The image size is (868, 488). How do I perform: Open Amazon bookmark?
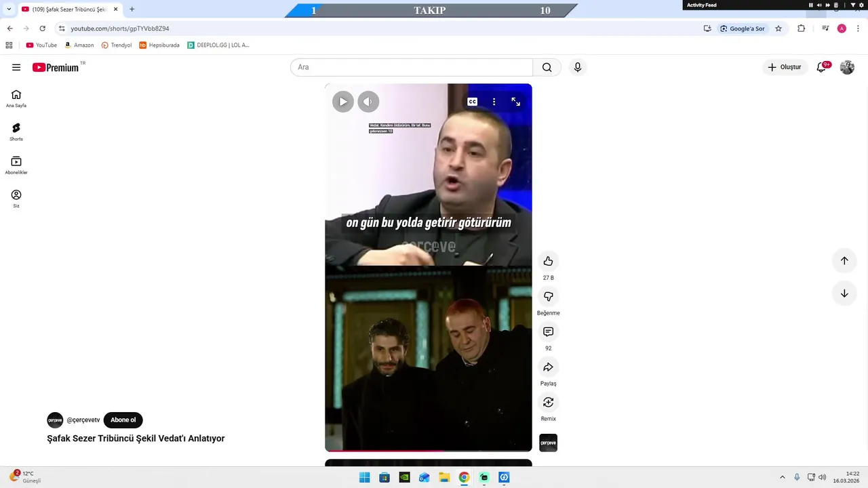pos(79,45)
